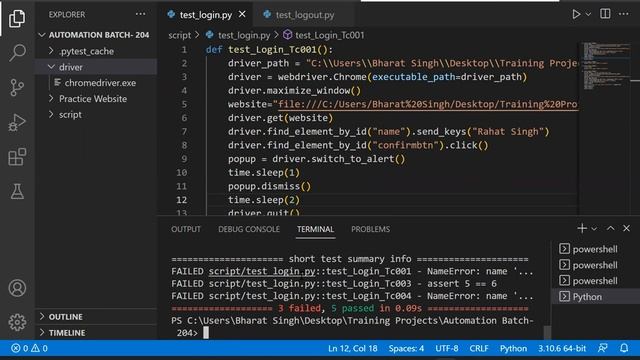Close the terminal panel
The height and width of the screenshot is (360, 640).
coord(626,228)
